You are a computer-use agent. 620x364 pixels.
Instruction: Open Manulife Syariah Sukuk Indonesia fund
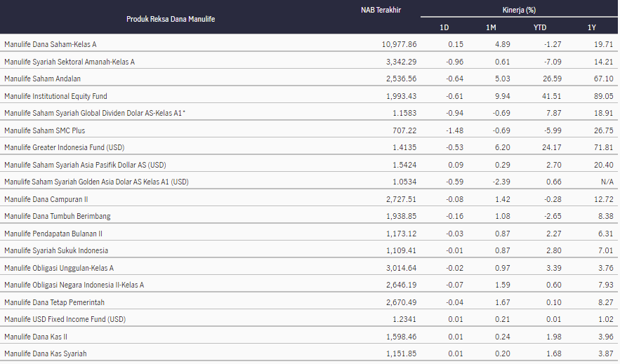pos(55,250)
